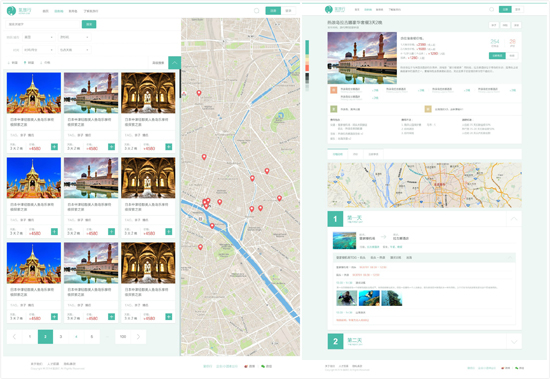Viewport: 550px width, 379px height.
Task: Click the search magnifier icon in right page header
Action: [x=491, y=9]
